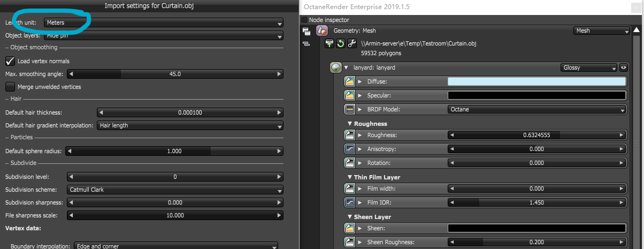Collapse the Roughness group
Viewport: 644px width, 249px height.
coord(350,124)
